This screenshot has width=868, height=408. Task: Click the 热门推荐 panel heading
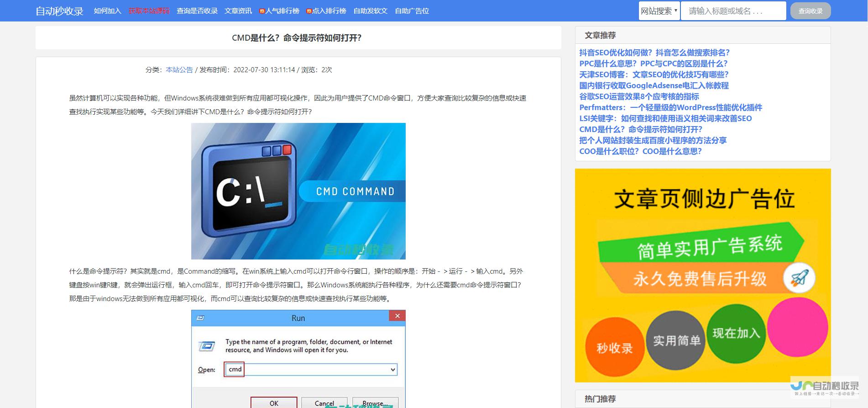[x=600, y=399]
